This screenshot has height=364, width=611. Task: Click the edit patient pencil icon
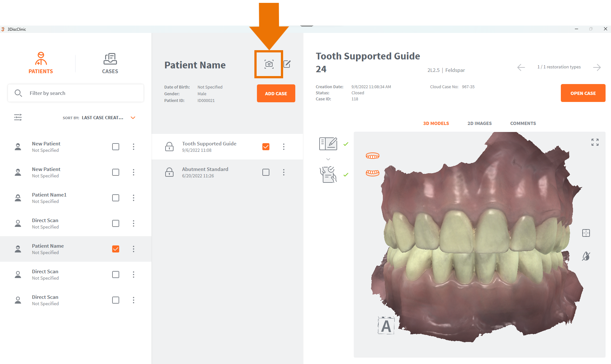point(287,64)
